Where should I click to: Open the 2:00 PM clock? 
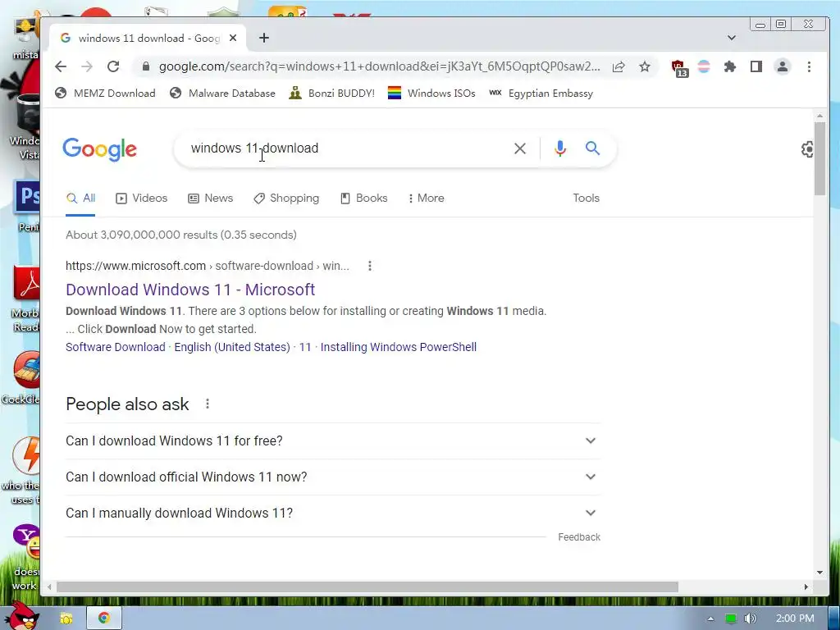(x=795, y=619)
